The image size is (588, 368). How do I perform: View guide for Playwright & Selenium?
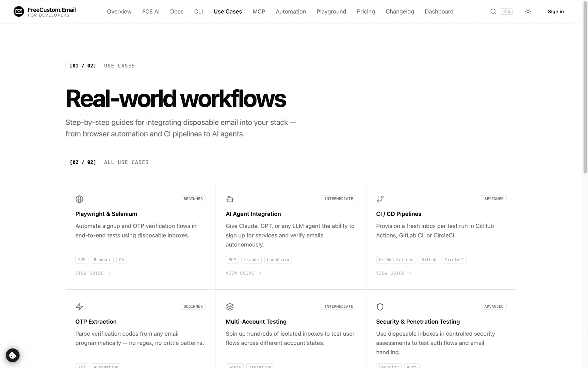tap(93, 273)
